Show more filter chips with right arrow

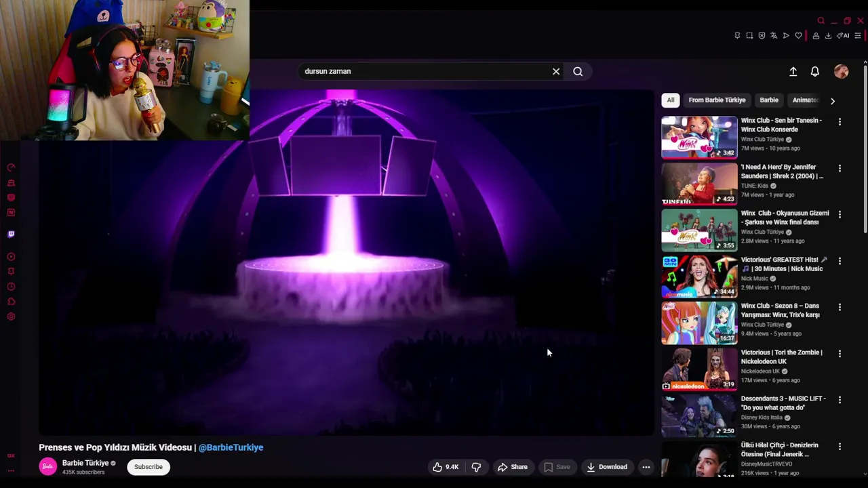(833, 101)
